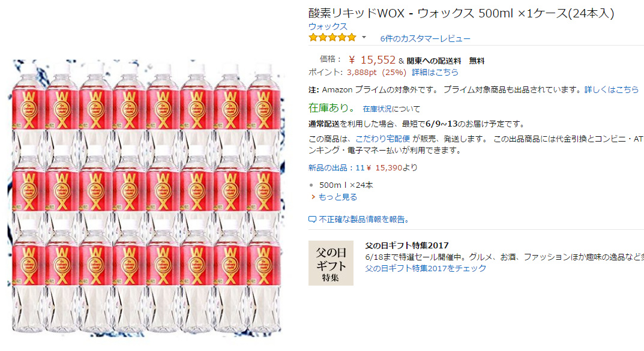Click the speech bubble report icon
Image resolution: width=644 pixels, height=351 pixels.
(x=312, y=220)
